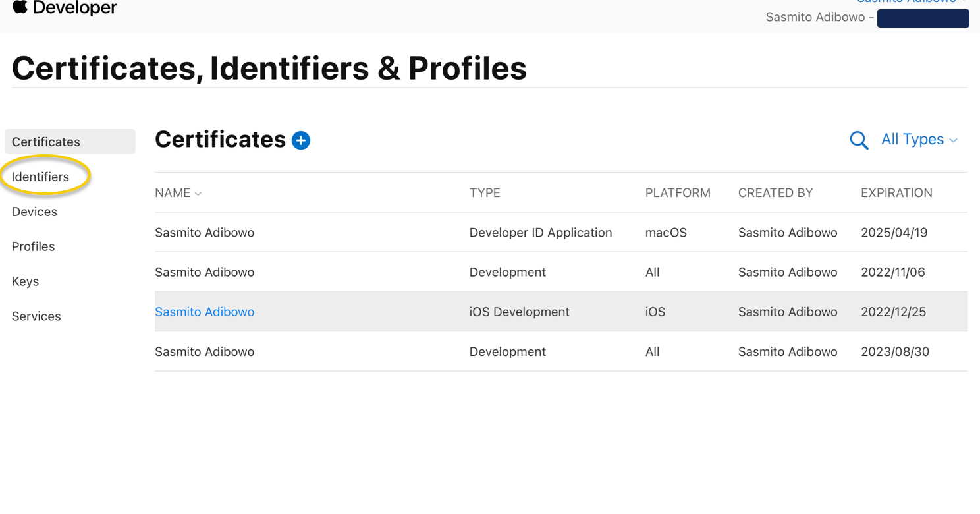The image size is (980, 514).
Task: Open the highlighted Sasmito Adibowo iOS Development link
Action: point(204,312)
